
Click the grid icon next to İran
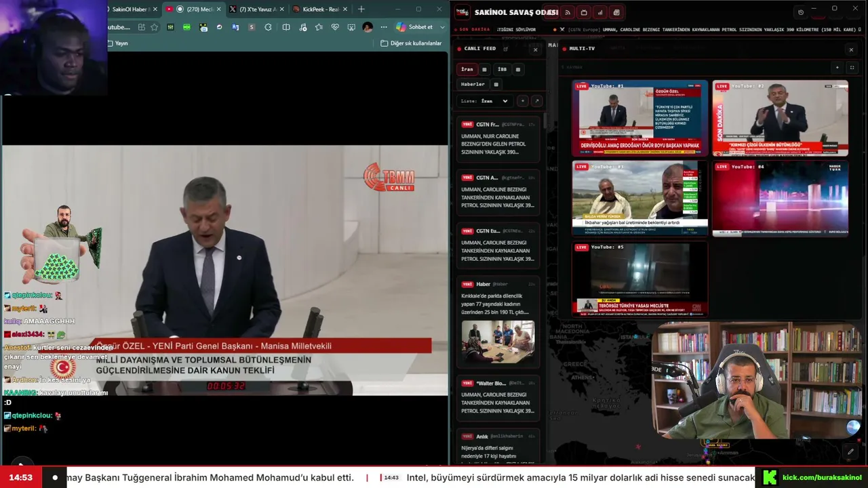pos(484,69)
